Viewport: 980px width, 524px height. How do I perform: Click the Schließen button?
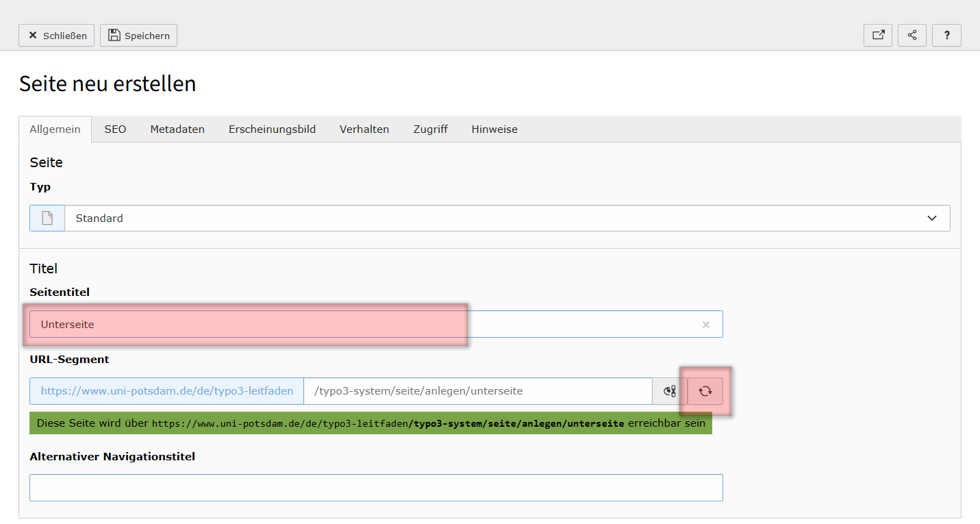click(x=56, y=36)
